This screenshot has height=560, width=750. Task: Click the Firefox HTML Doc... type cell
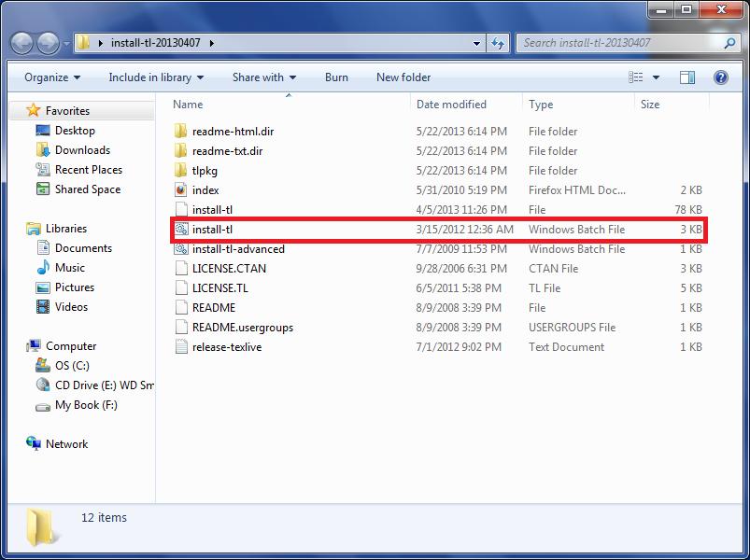pos(577,190)
